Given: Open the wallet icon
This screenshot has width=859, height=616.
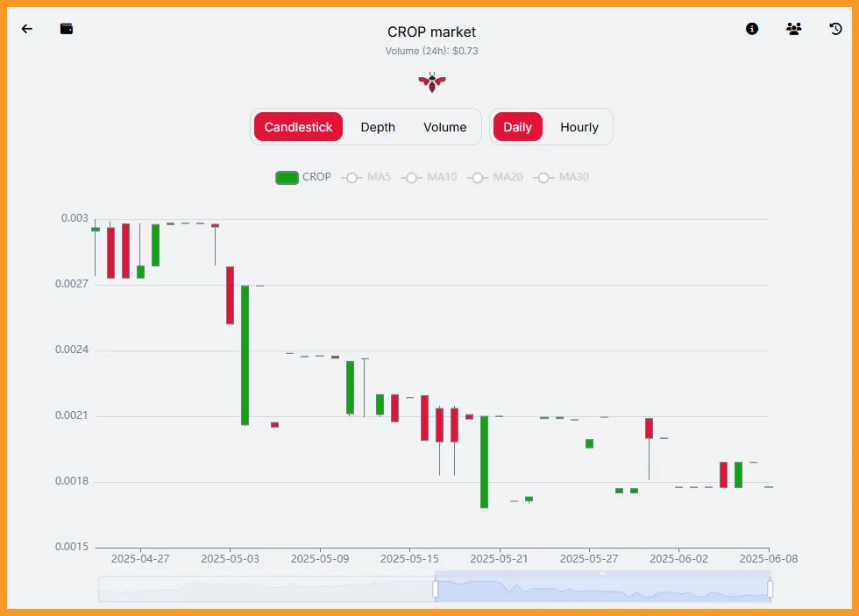Looking at the screenshot, I should [67, 29].
